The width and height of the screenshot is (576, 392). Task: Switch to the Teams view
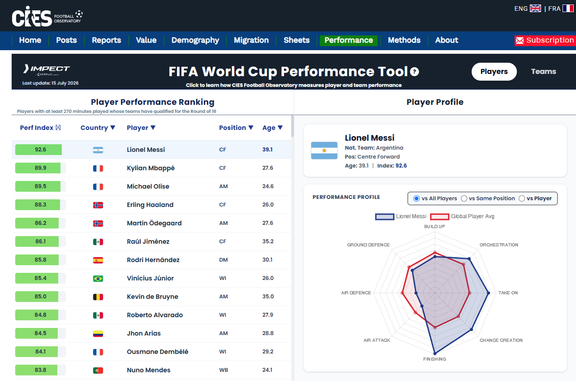point(543,72)
